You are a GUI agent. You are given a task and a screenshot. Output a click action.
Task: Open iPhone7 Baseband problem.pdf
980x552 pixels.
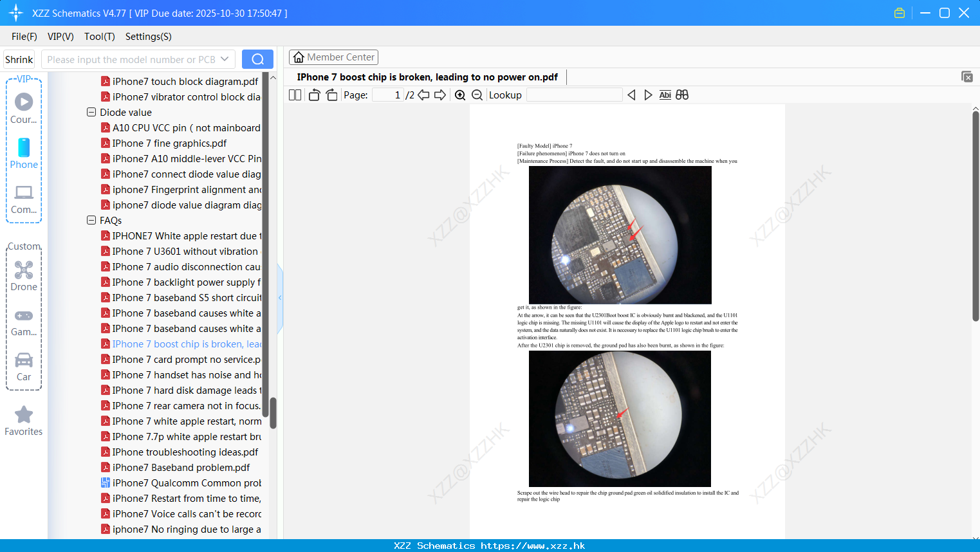point(176,467)
